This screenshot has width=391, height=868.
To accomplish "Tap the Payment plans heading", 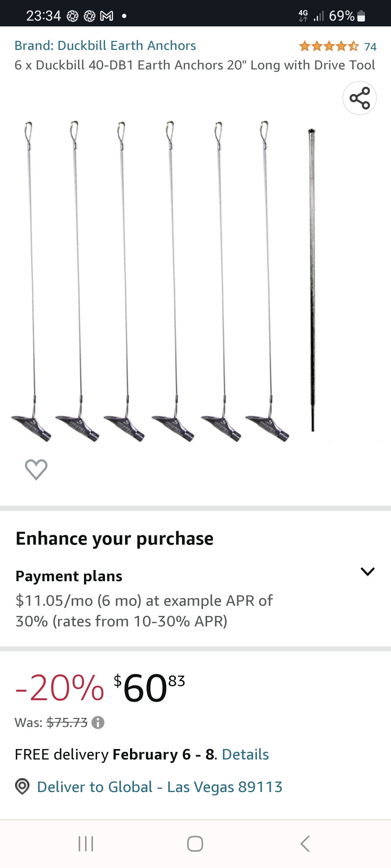I will (x=69, y=576).
